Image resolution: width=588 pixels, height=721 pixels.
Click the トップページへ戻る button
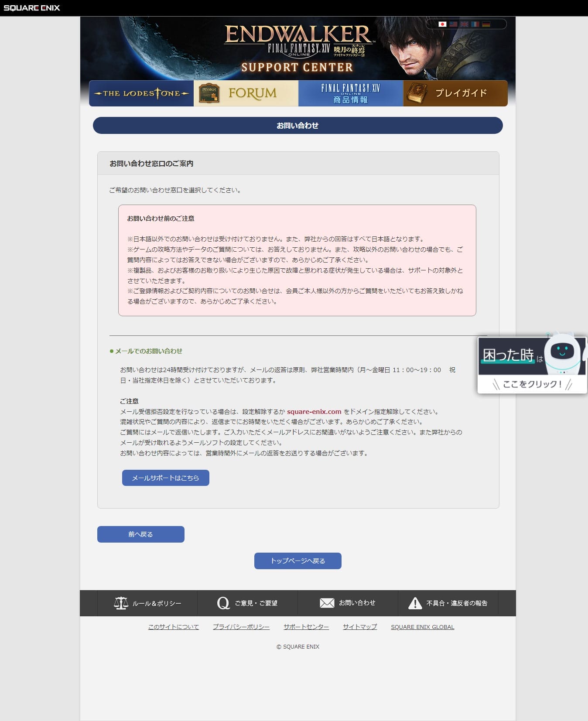297,561
